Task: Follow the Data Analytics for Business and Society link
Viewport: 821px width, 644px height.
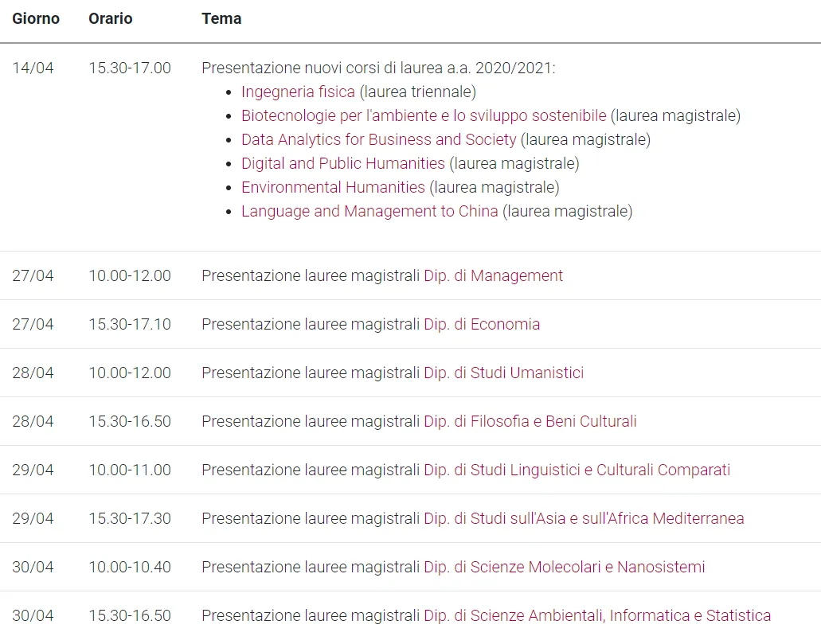Action: [378, 139]
